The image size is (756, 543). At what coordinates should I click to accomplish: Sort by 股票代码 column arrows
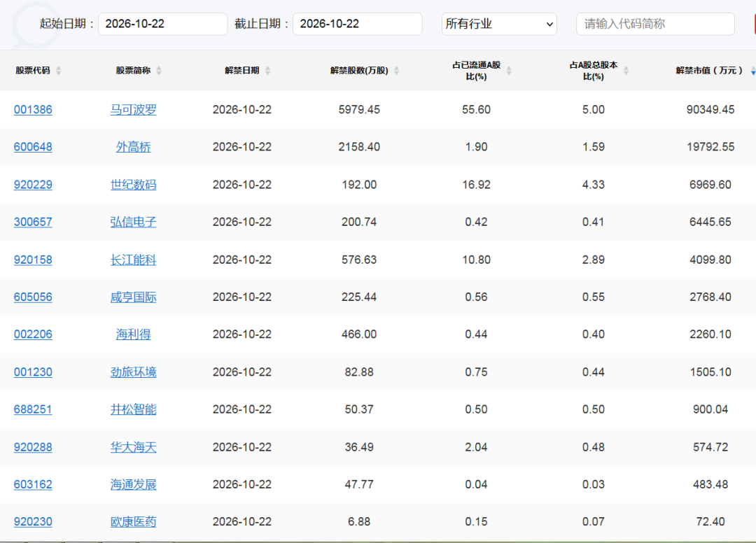tap(58, 71)
